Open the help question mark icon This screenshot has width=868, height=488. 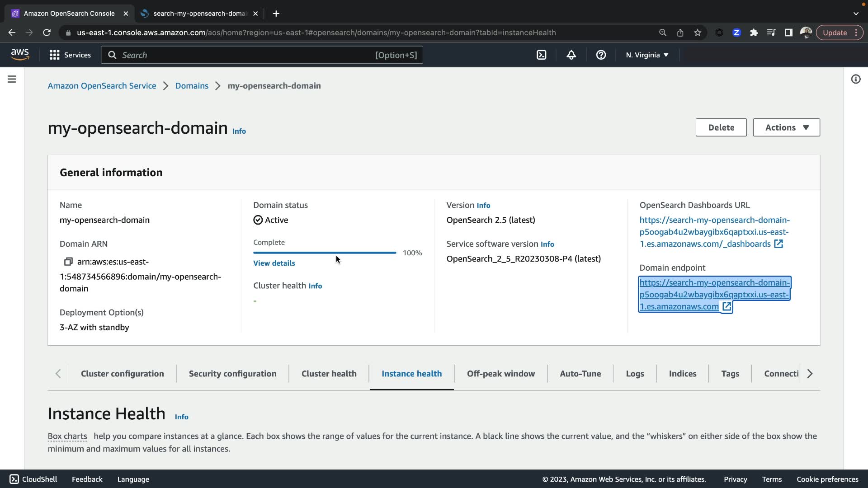(601, 55)
